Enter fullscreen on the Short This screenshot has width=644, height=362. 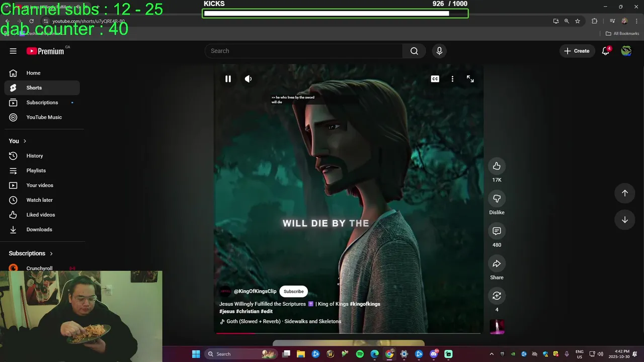click(x=470, y=79)
